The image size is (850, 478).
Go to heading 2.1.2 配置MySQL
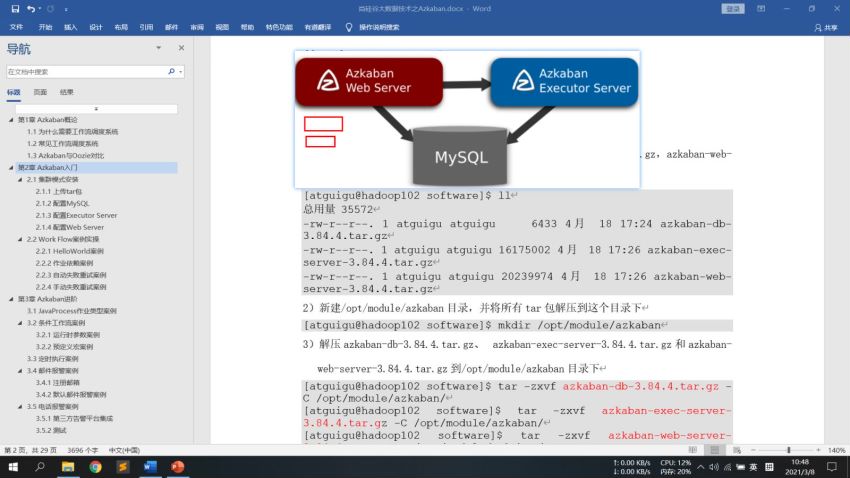(x=62, y=203)
